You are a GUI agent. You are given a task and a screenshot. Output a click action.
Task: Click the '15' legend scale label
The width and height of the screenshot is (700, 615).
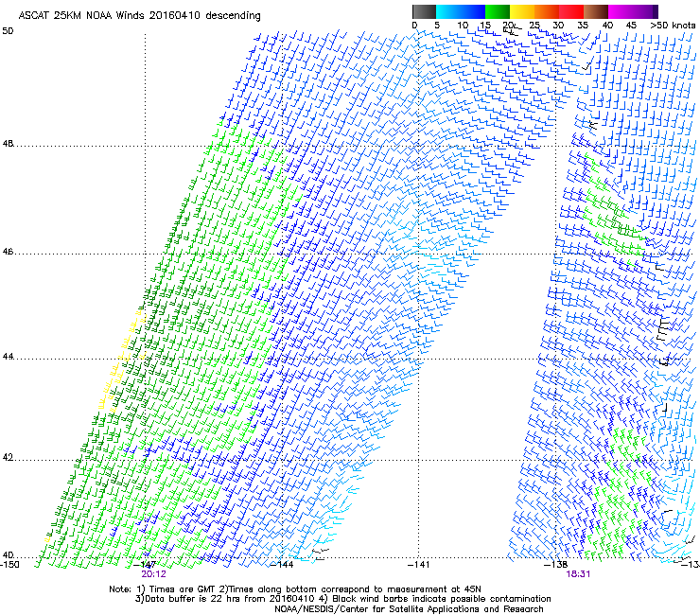[x=485, y=25]
